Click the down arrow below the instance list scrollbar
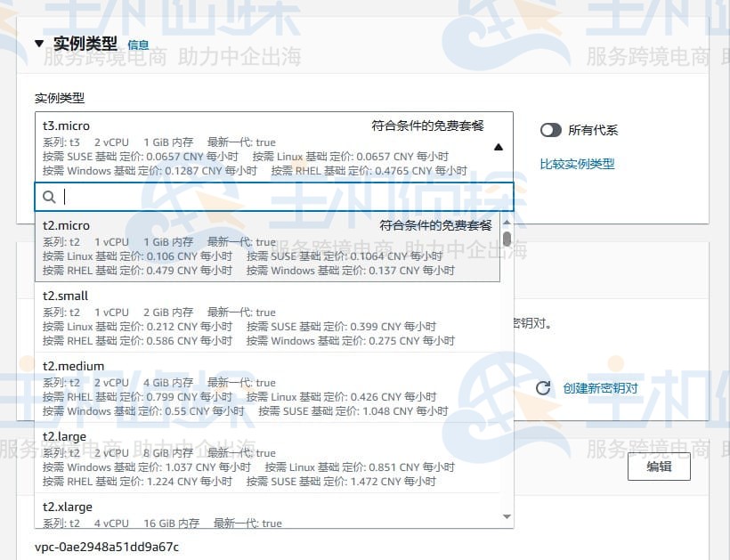 coord(505,516)
